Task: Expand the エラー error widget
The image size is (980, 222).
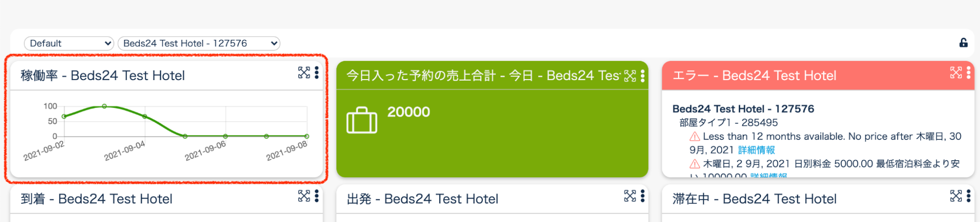Action: (x=956, y=73)
